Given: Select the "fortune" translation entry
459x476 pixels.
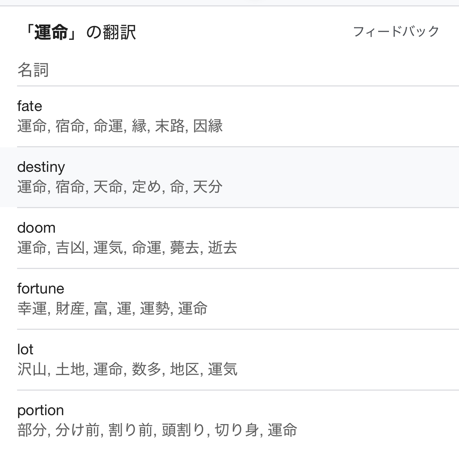Looking at the screenshot, I should tap(41, 289).
